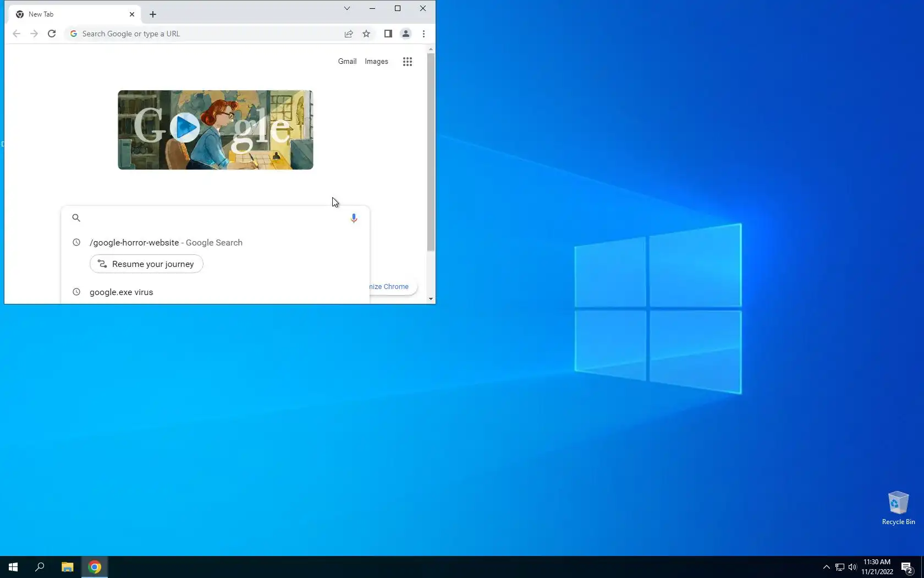Click the share page icon in address bar
Screen dimensions: 924x578
[x=349, y=34]
